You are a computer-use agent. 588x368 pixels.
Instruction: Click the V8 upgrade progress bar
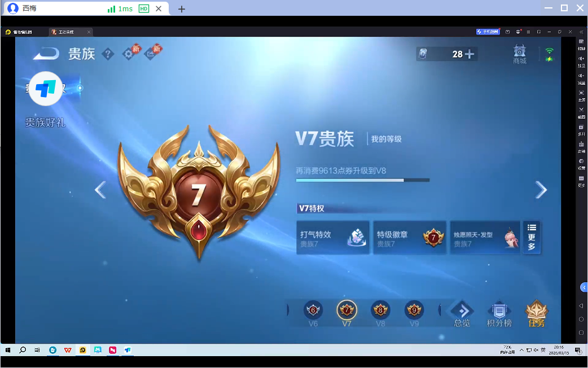[363, 179]
